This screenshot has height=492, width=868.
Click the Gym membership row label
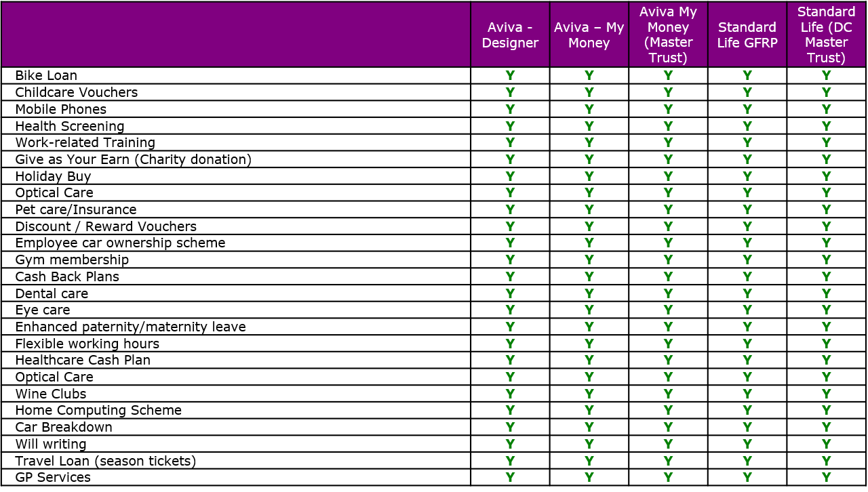[72, 260]
